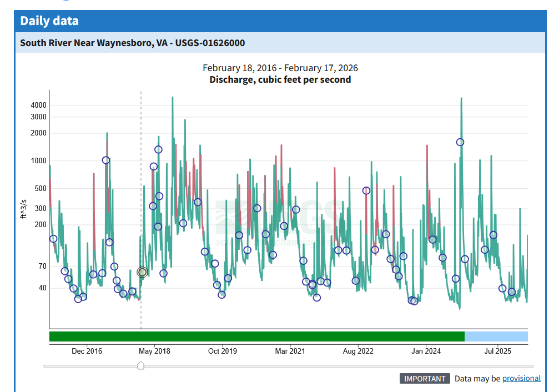Click the measurement circle near 500 in 2022
Screen dimensions: 554x392
point(366,190)
